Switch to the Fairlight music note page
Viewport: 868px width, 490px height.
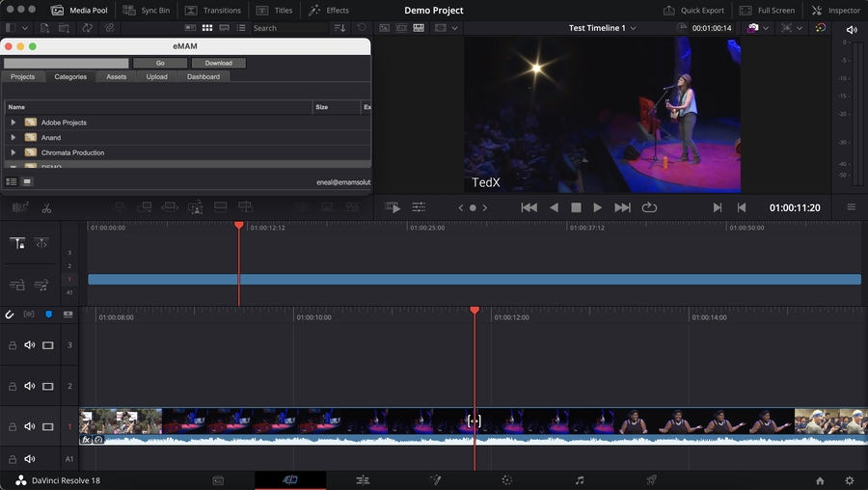[x=580, y=479]
